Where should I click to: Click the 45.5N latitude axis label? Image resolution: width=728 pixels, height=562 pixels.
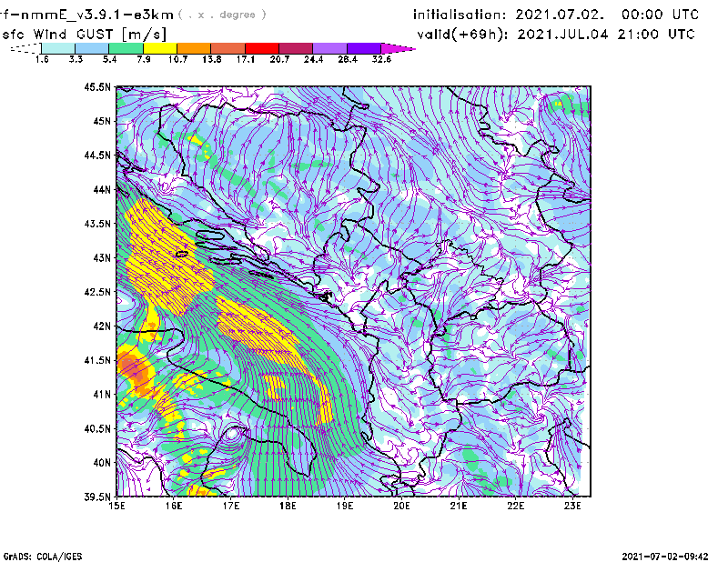pyautogui.click(x=97, y=86)
